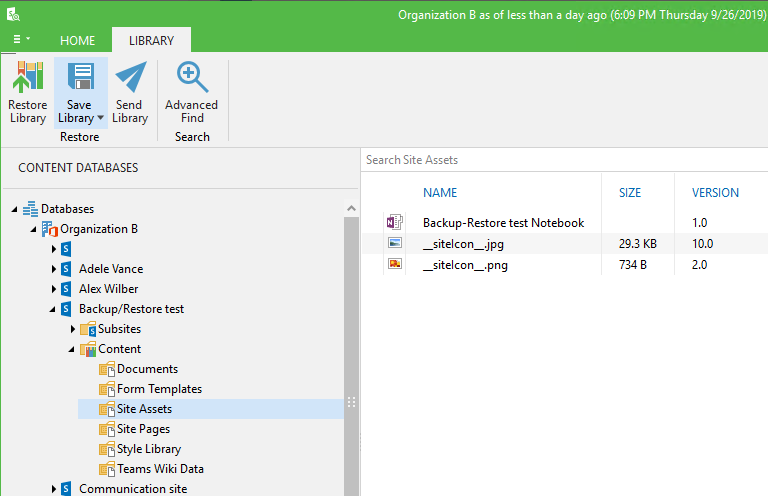Click the version '2.0' cell
The image size is (768, 496).
(699, 265)
